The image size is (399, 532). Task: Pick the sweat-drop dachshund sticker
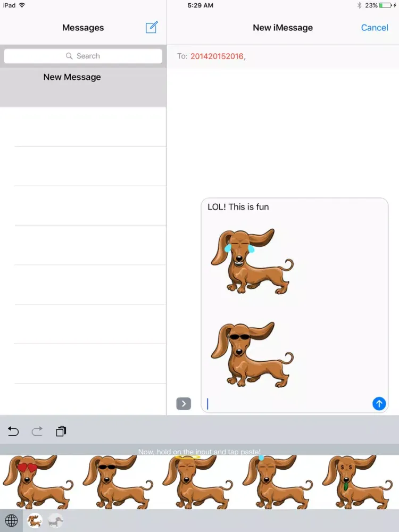point(278,482)
